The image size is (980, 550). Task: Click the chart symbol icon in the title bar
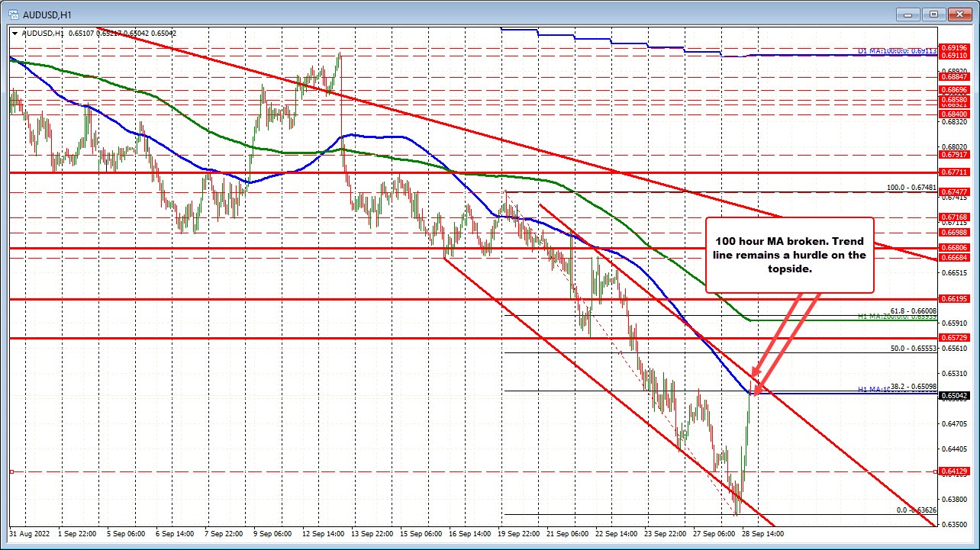point(13,14)
